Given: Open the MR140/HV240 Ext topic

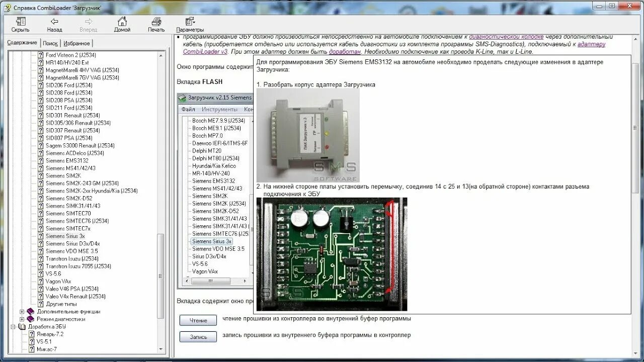Looking at the screenshot, I should tap(67, 62).
